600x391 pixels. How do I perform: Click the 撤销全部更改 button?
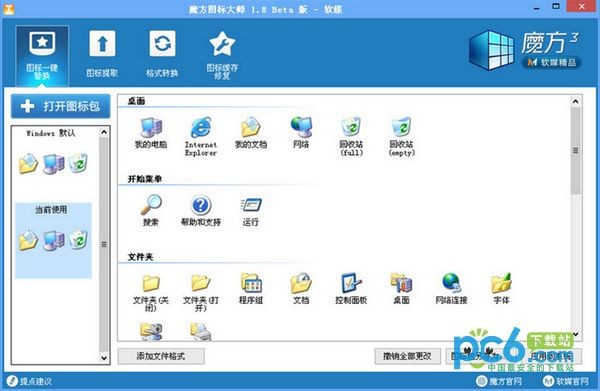[408, 356]
